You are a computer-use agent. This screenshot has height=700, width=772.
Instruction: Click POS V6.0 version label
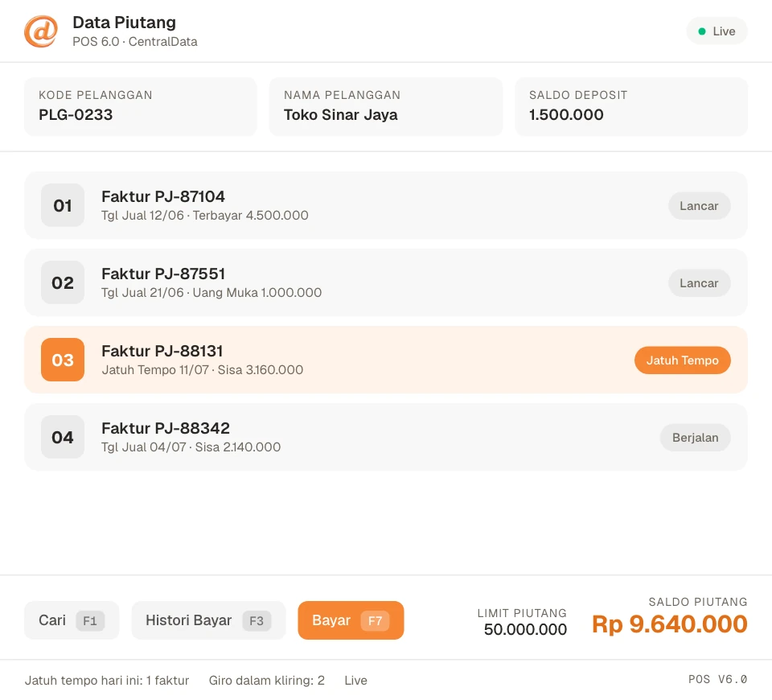pos(718,680)
